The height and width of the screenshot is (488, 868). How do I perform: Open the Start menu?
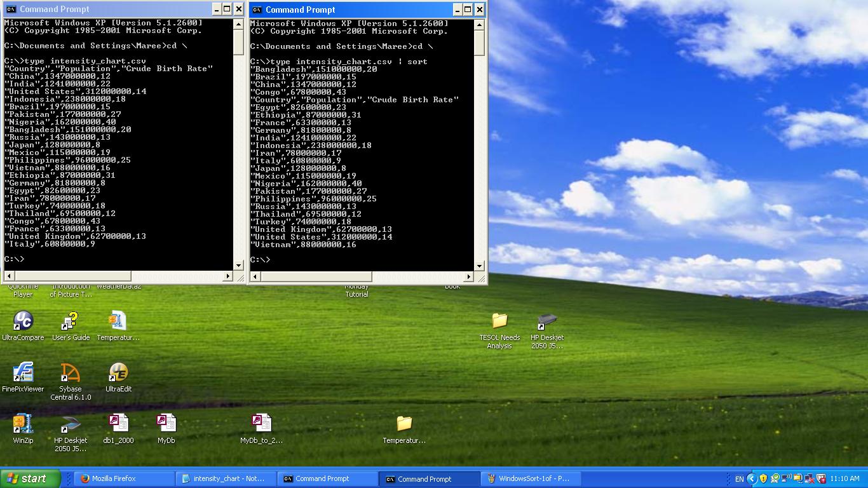coord(30,478)
